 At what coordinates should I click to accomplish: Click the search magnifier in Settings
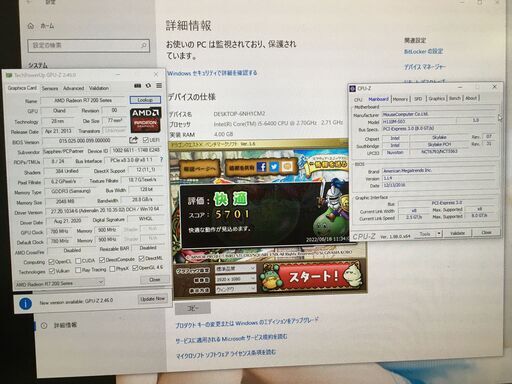(144, 45)
